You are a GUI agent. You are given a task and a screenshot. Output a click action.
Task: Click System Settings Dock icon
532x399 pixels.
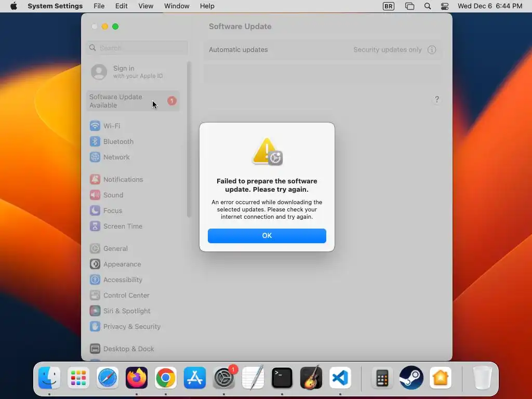coord(224,378)
